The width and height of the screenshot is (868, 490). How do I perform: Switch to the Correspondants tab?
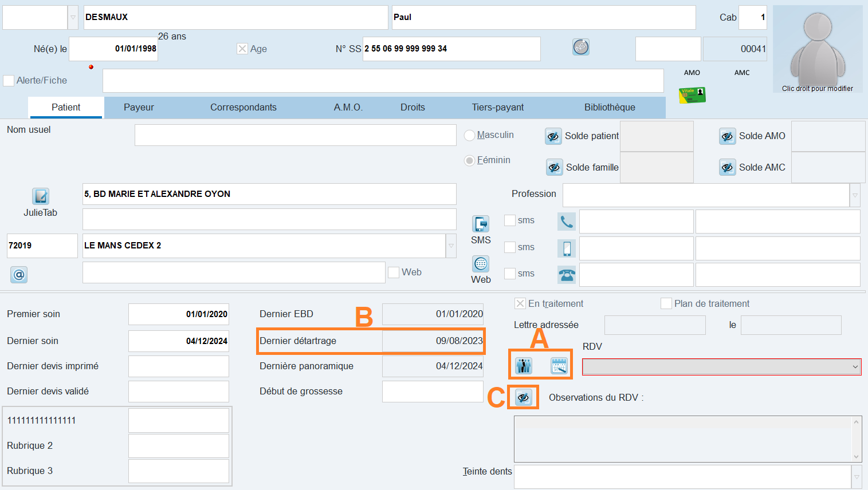(243, 107)
